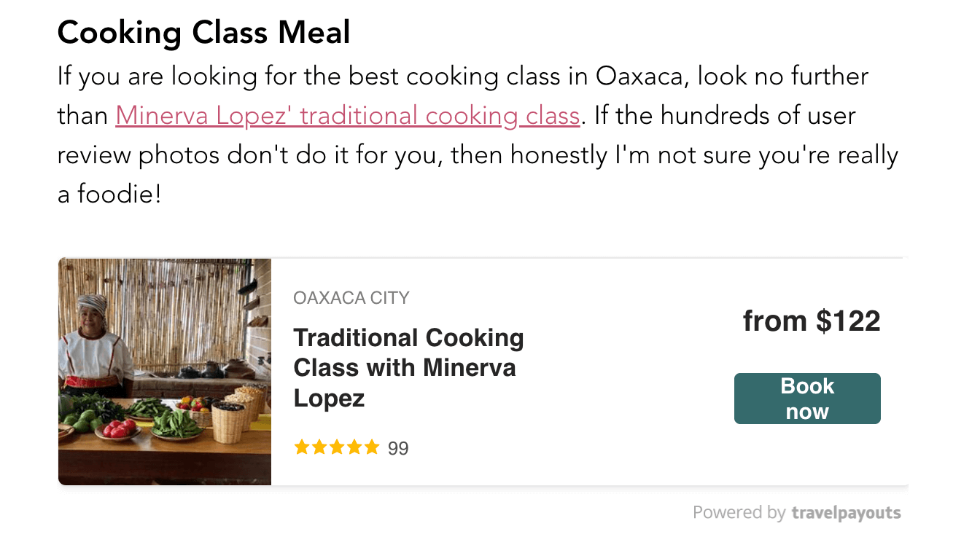The height and width of the screenshot is (545, 980).
Task: Click the 99 reviews count
Action: pos(398,449)
